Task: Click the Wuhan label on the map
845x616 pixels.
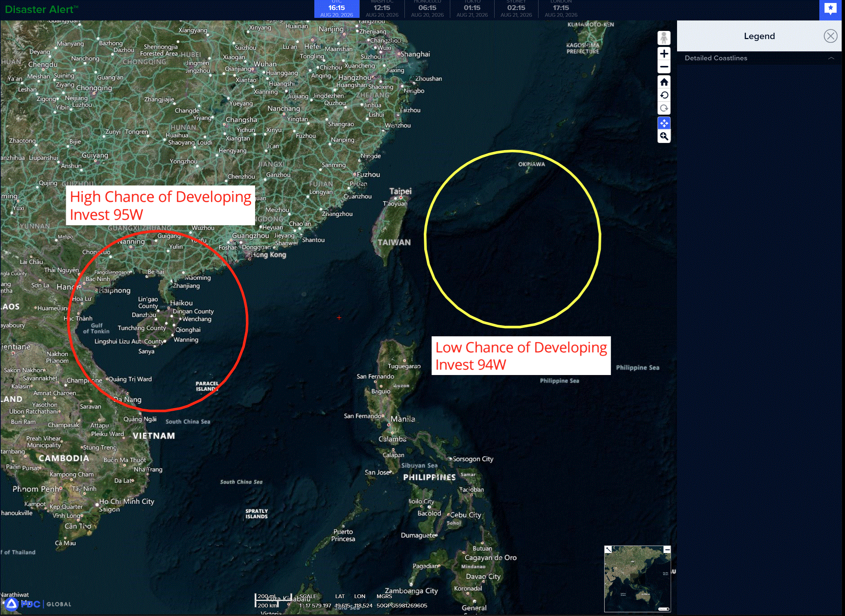Action: pyautogui.click(x=265, y=64)
